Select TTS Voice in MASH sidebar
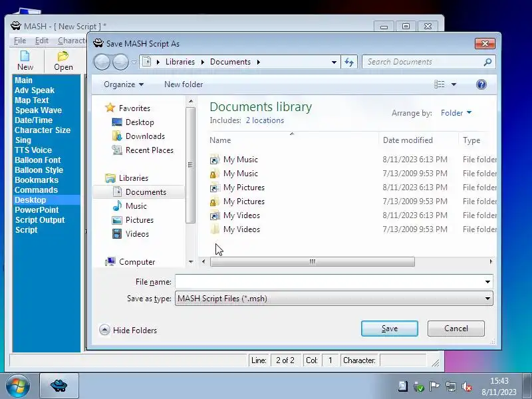Image resolution: width=532 pixels, height=399 pixels. [x=33, y=150]
